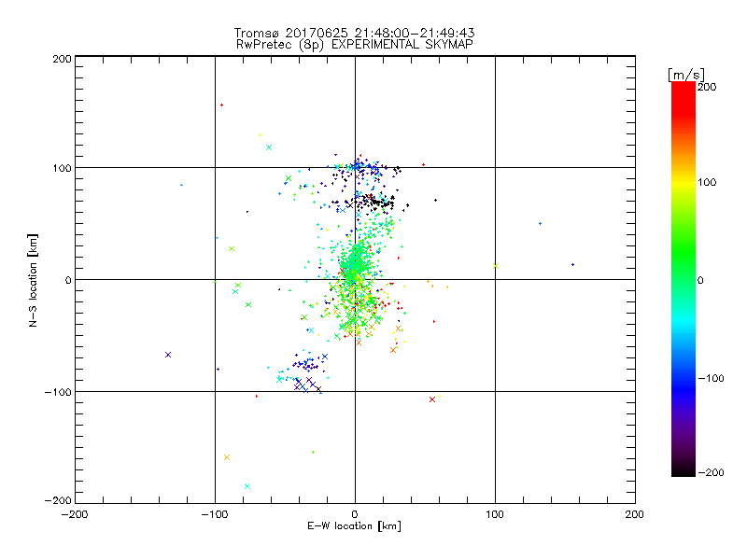
Task: Click the colorbar label '200' at top
Action: pos(707,87)
